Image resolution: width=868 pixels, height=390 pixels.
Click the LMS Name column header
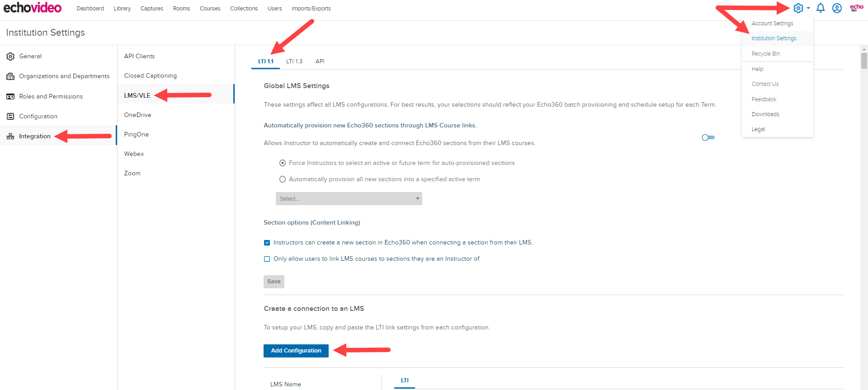pos(286,385)
